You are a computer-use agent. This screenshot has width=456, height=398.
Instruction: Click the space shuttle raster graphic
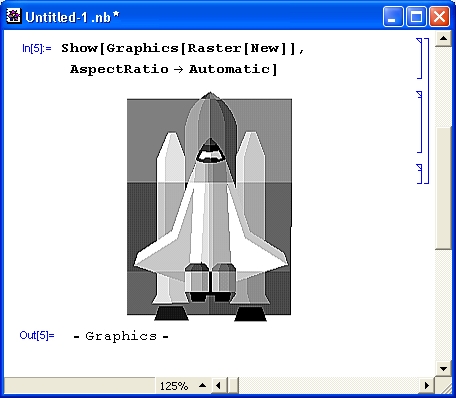(210, 207)
